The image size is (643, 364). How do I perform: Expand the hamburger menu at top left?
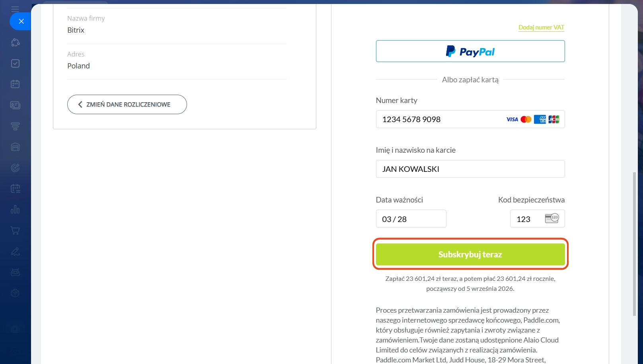[15, 9]
